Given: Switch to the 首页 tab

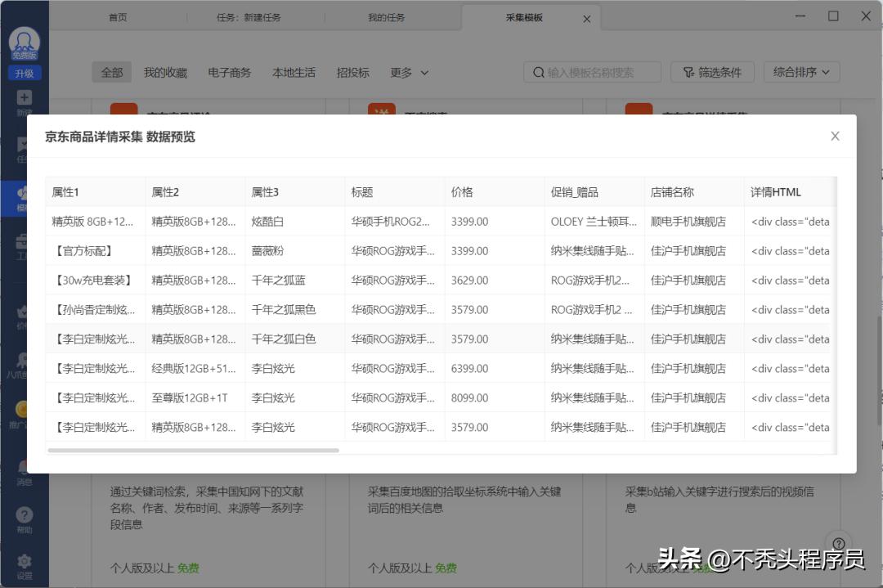Looking at the screenshot, I should pos(118,18).
